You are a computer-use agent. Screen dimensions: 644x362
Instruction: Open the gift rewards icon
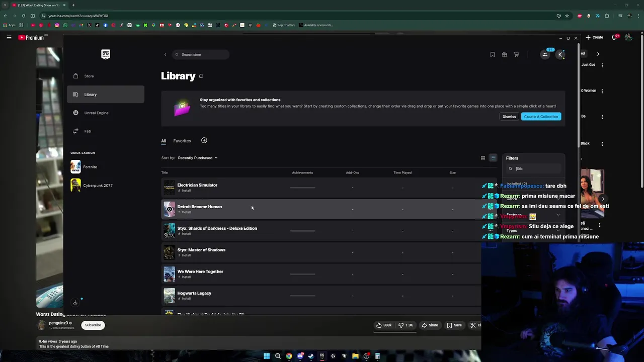tap(505, 54)
